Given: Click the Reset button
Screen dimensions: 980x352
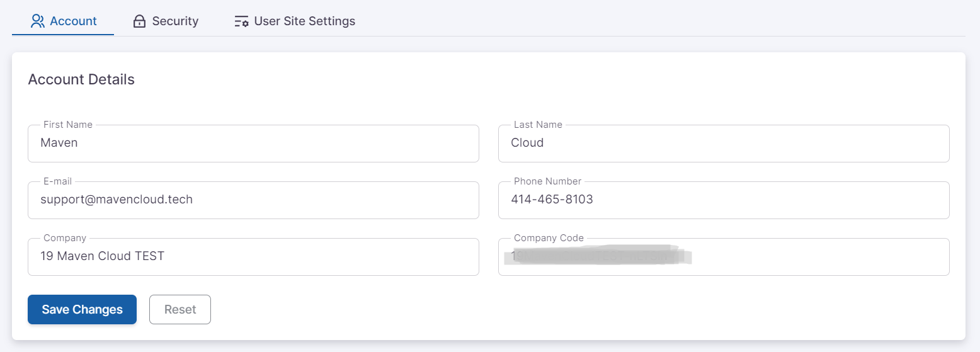Looking at the screenshot, I should 180,310.
